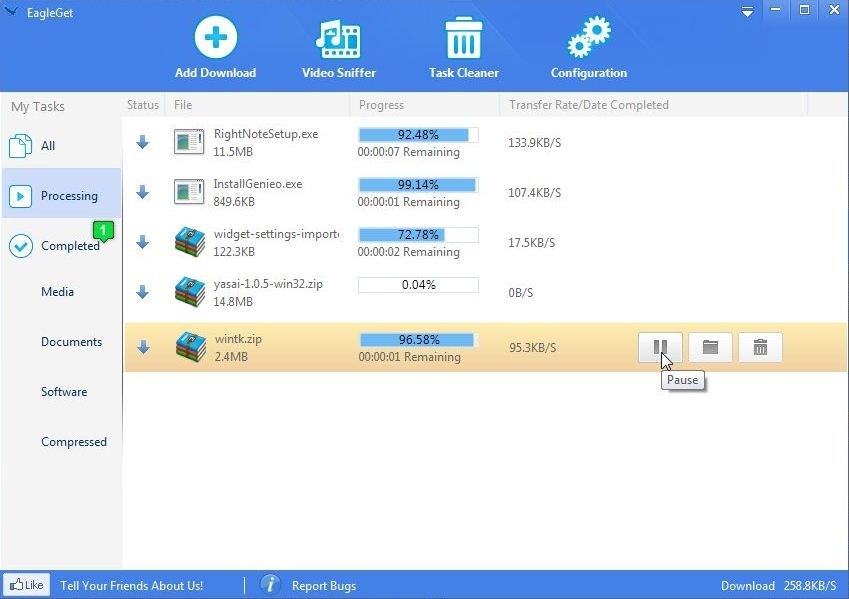Click widget-settings-import download status arrow
This screenshot has width=849, height=599.
[142, 242]
